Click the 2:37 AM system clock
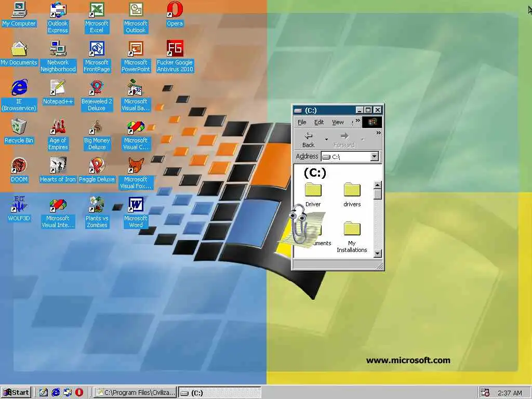The image size is (532, 399). coord(510,393)
